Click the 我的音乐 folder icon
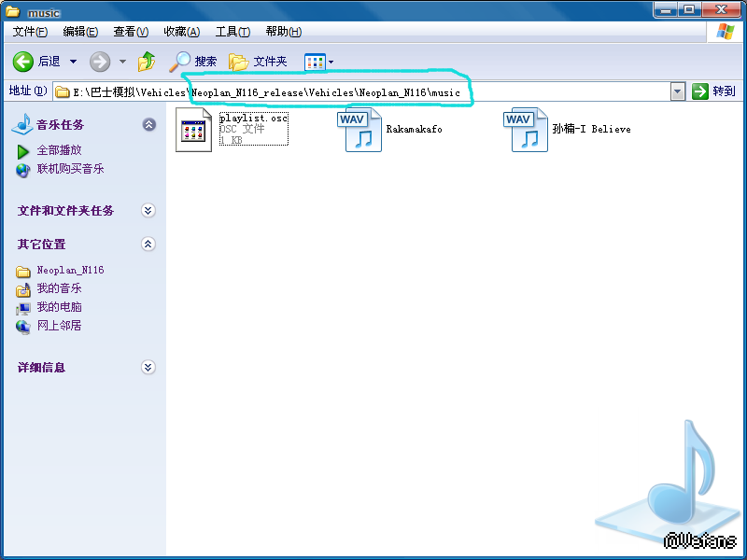This screenshot has height=560, width=747. [22, 289]
